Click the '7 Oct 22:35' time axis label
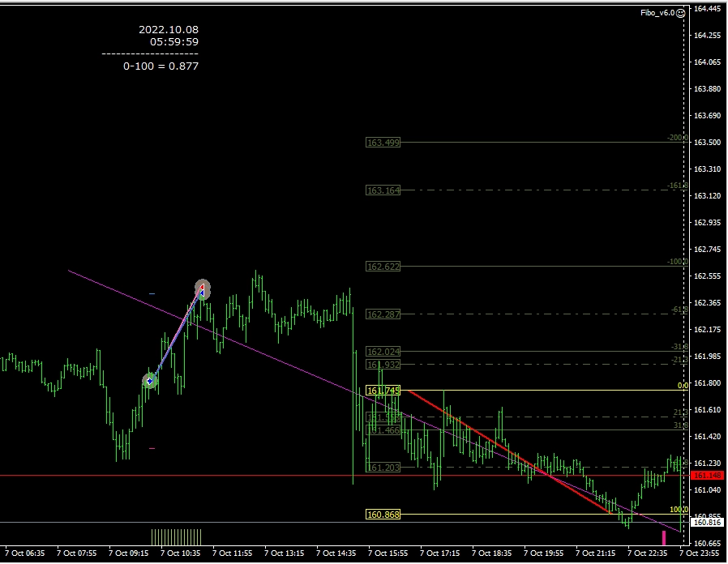Viewport: 728px width, 564px height. [648, 553]
